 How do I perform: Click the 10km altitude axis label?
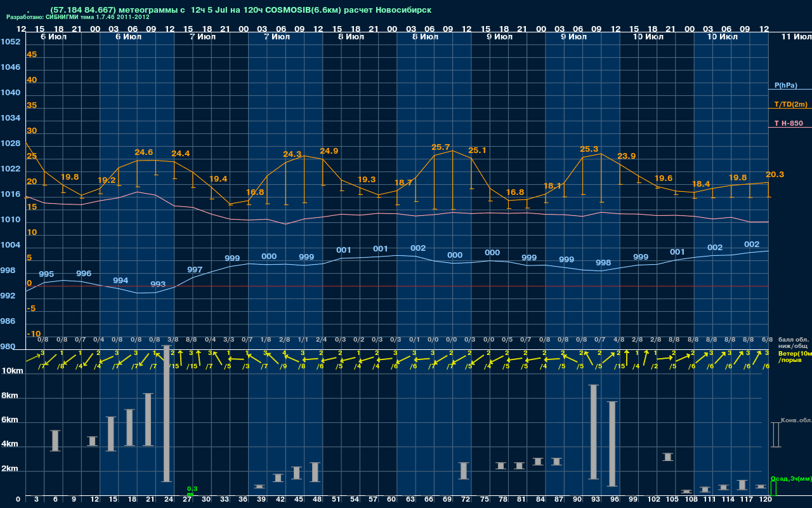[x=12, y=371]
